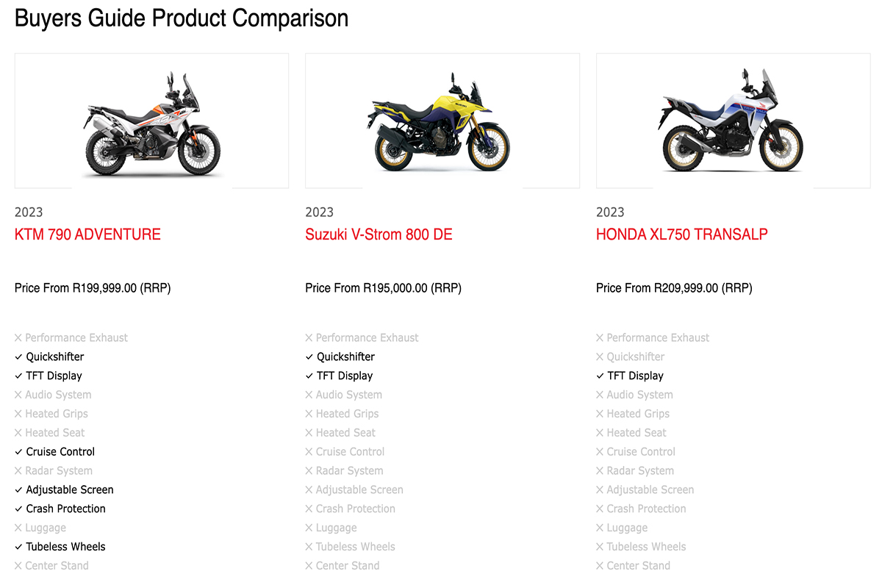Viewport: 882px width, 588px height.
Task: Click the KTM Cruise Control checkmark icon
Action: point(18,452)
